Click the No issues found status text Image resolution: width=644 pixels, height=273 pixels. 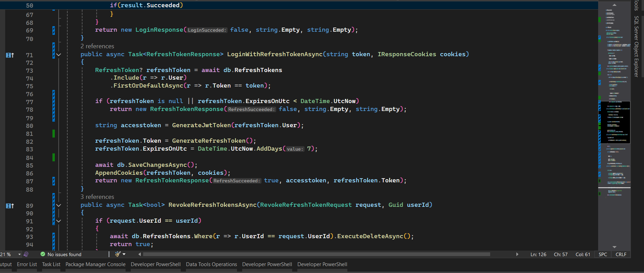(x=65, y=254)
